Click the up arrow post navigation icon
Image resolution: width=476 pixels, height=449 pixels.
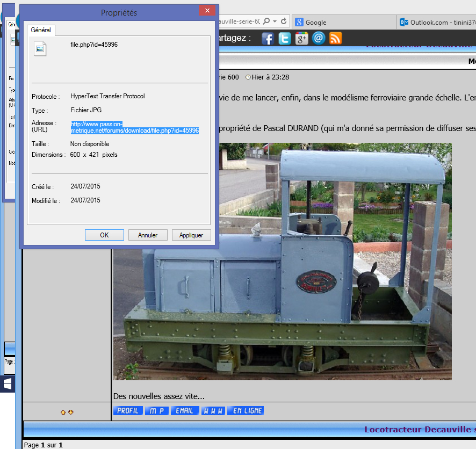coord(63,412)
